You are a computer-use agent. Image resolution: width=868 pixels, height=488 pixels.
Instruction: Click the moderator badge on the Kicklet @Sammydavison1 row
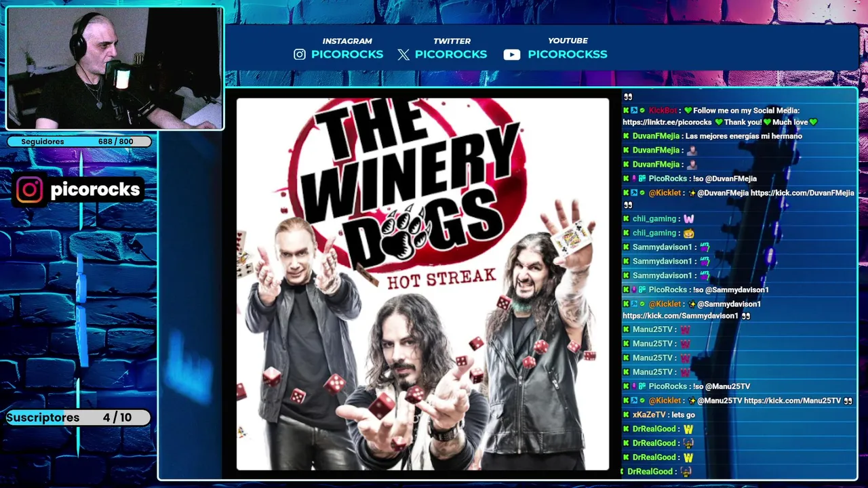click(634, 304)
